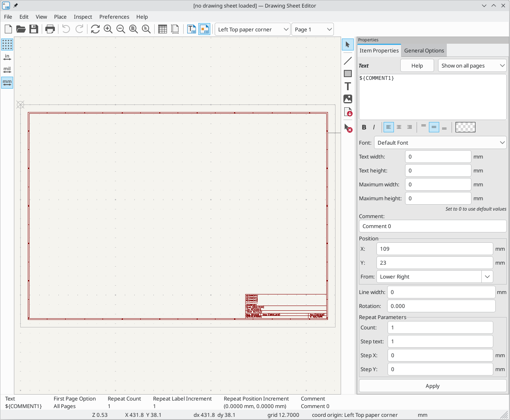Click the Save drawing sheet icon

(x=34, y=29)
